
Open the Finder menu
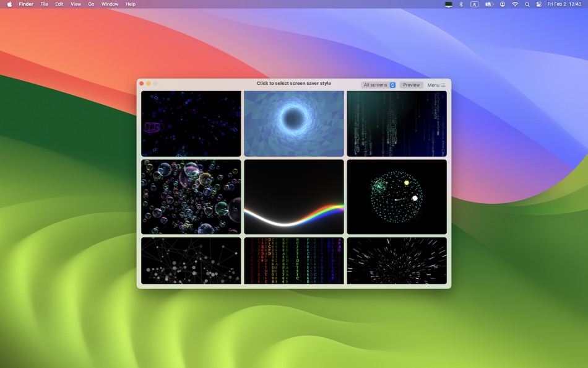tap(26, 4)
